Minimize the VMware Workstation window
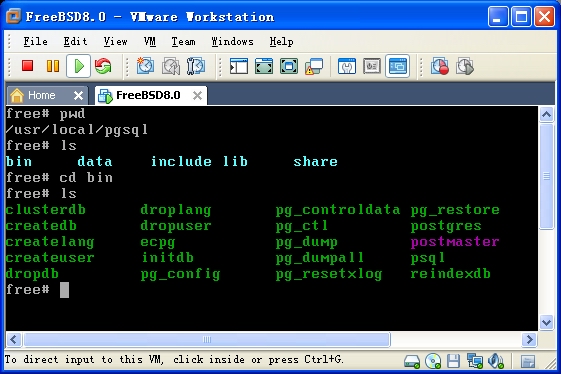 click(498, 16)
